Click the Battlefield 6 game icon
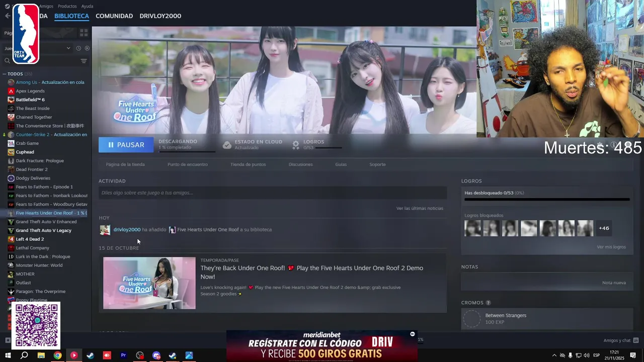This screenshot has width=644, height=362. point(11,100)
